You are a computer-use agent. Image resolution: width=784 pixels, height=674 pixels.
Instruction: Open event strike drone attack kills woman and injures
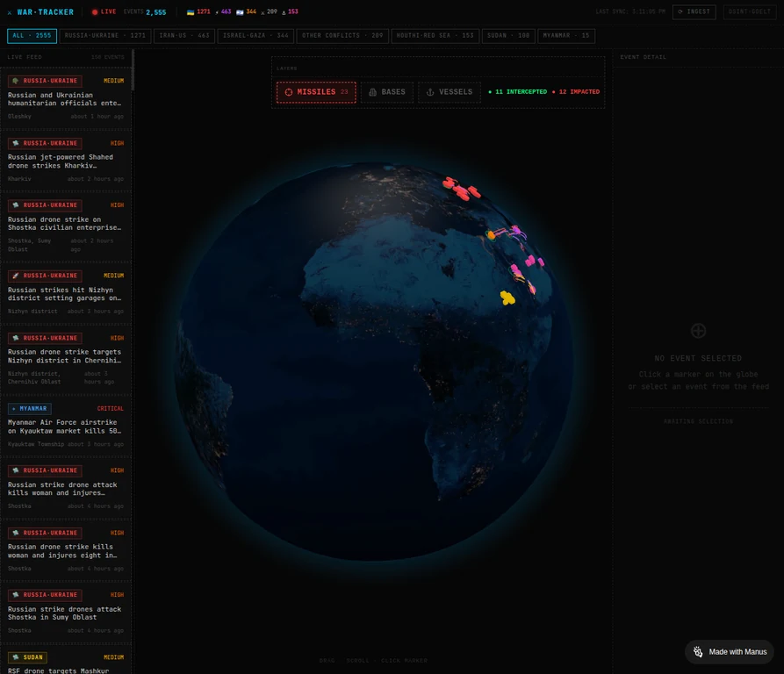(x=66, y=488)
